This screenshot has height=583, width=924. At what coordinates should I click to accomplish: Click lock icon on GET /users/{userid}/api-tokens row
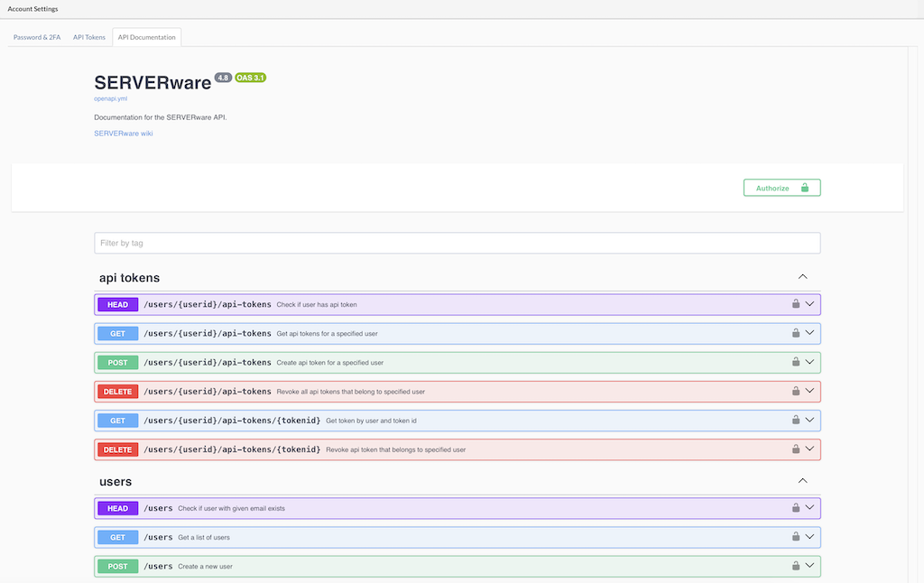[x=796, y=333]
